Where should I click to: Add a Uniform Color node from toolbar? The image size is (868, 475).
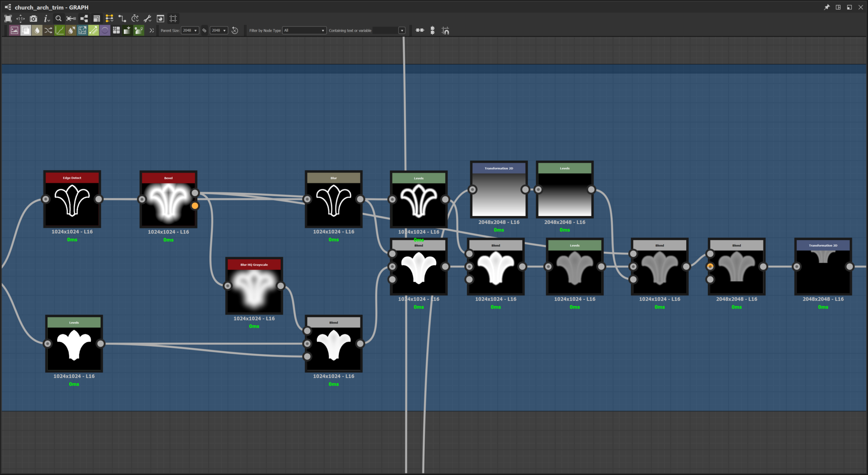(26, 30)
